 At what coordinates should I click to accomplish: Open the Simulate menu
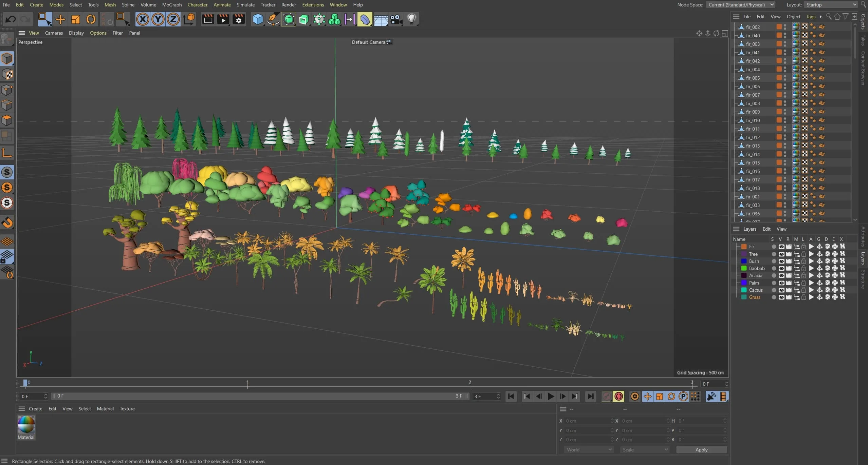(x=245, y=5)
